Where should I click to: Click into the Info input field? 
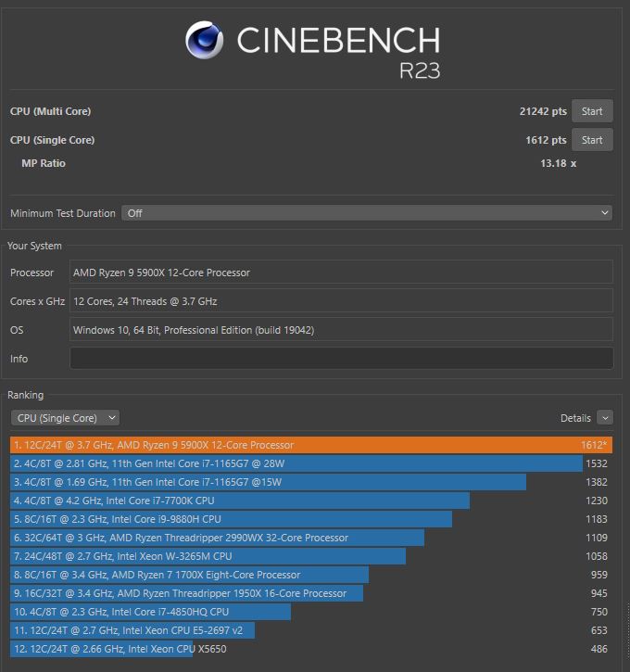pyautogui.click(x=341, y=359)
